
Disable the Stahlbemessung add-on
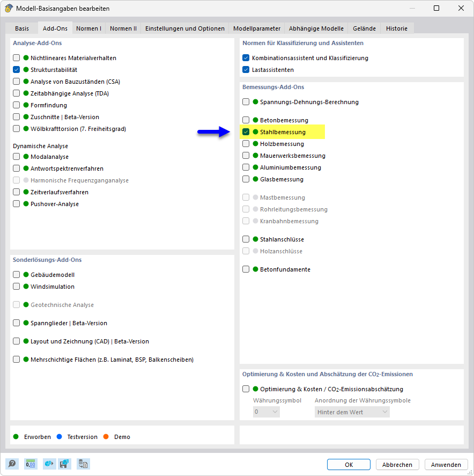point(245,131)
